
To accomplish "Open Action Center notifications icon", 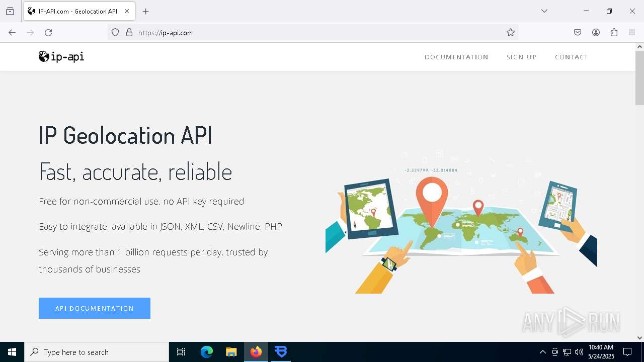I will 627,352.
